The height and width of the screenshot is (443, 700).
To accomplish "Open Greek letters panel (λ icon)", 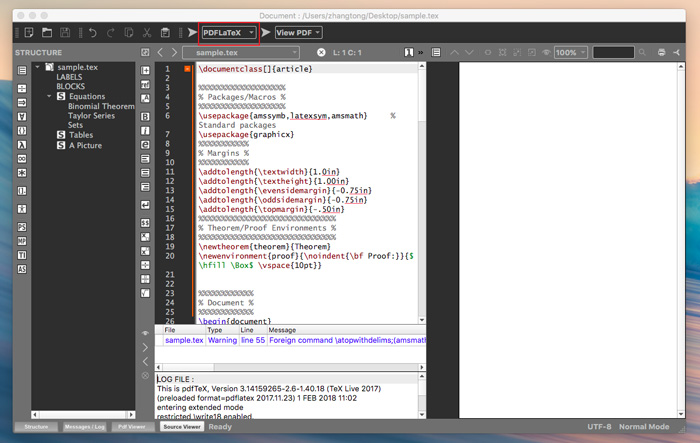I will (22, 145).
